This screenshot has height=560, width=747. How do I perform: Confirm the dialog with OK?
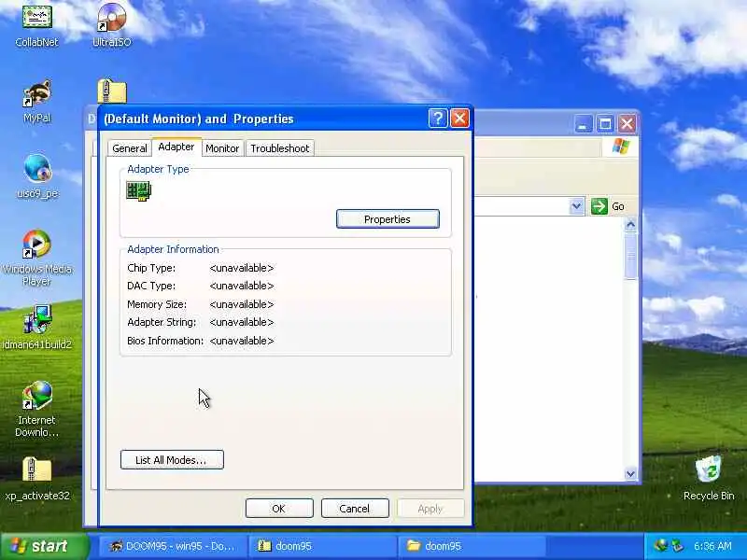279,509
